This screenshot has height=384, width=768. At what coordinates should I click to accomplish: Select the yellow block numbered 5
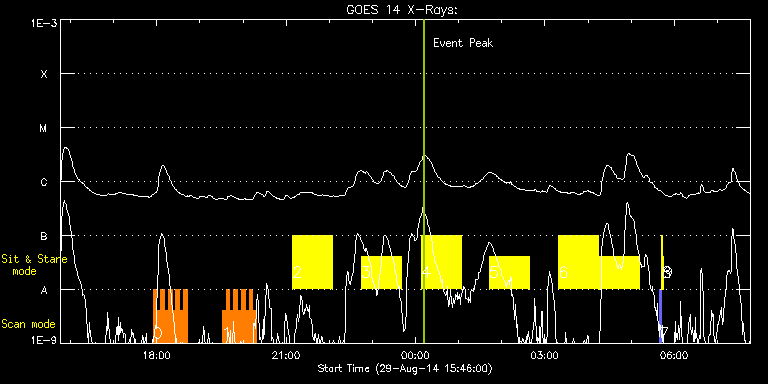509,272
